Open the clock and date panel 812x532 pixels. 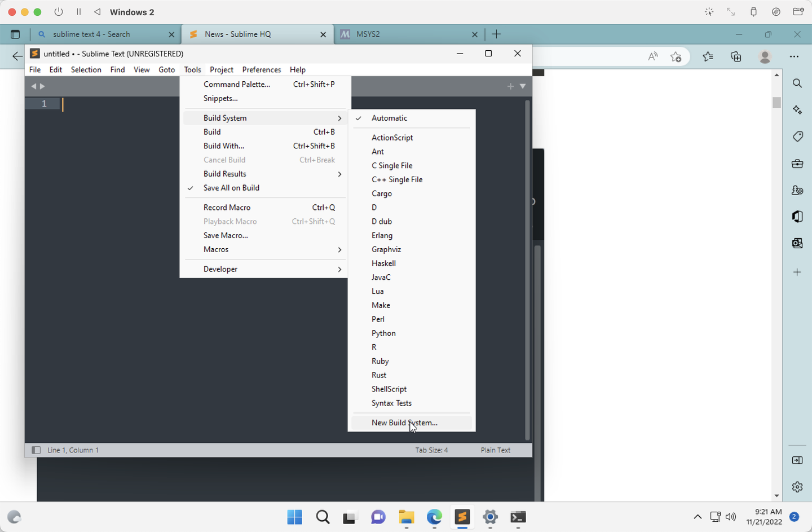point(764,517)
